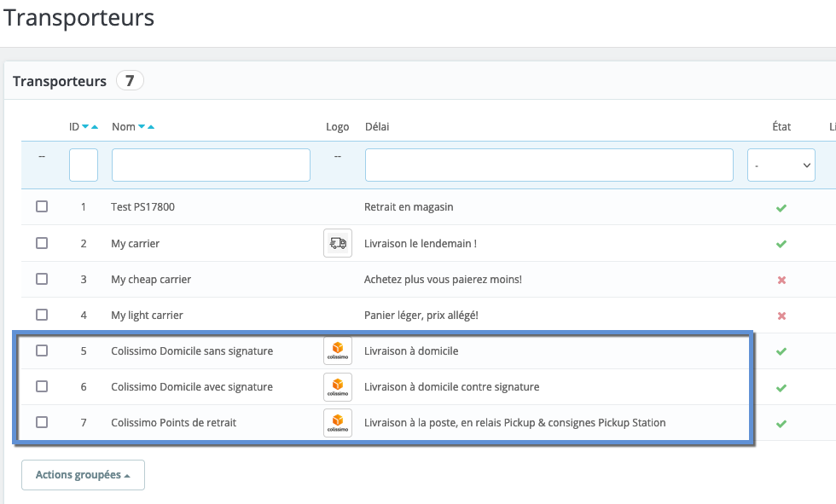The image size is (836, 504).
Task: Open the État filter dropdown
Action: coord(781,165)
